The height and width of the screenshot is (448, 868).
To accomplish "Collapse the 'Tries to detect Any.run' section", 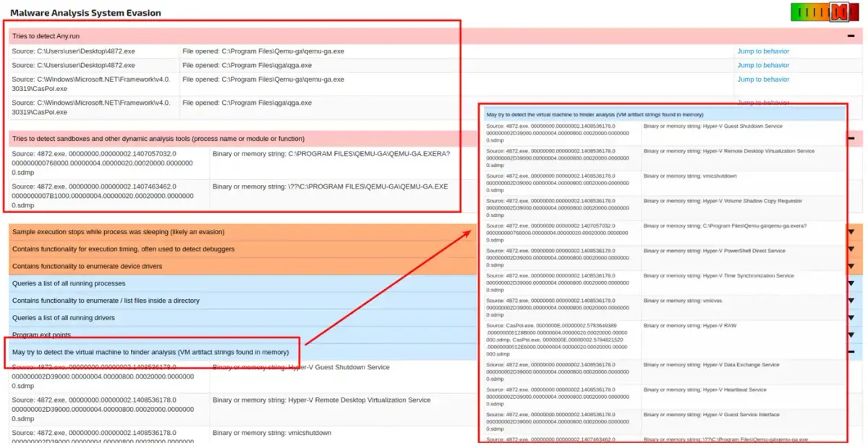I will click(851, 35).
